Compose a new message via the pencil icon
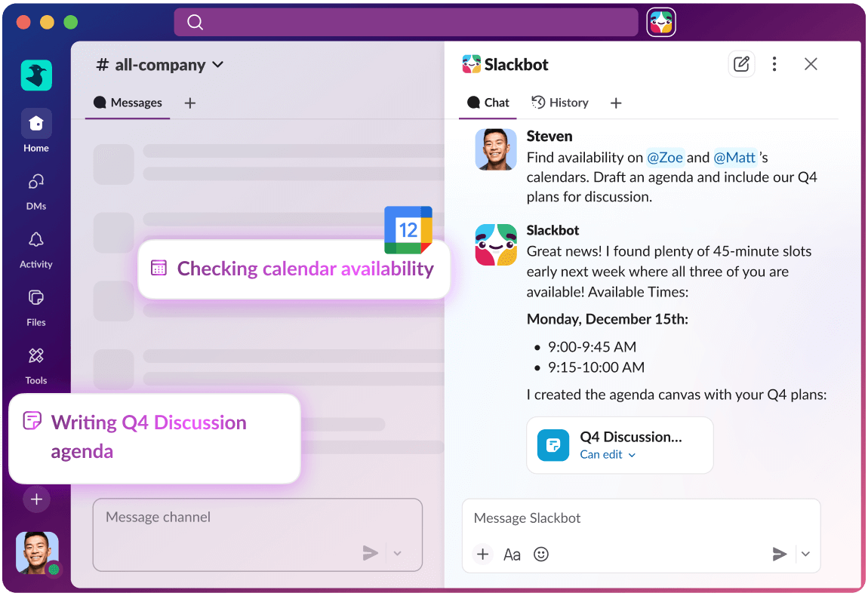Screen dimensions: 868x596 pos(740,64)
